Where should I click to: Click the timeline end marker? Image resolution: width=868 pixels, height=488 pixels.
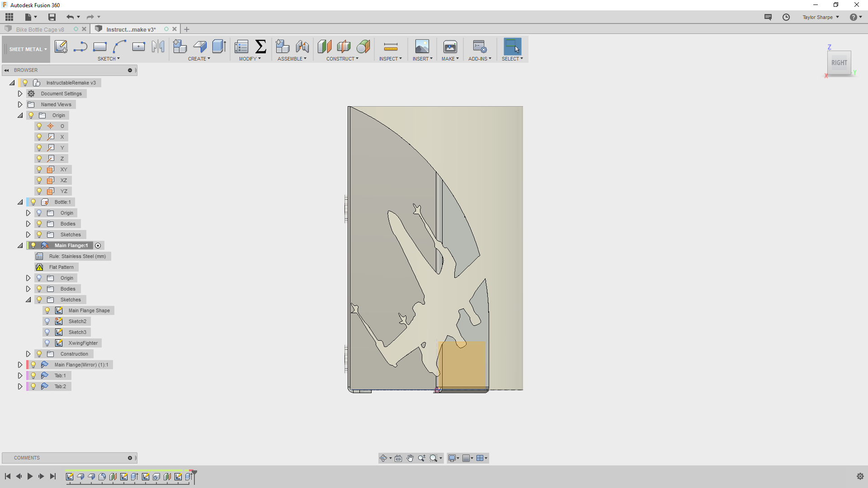194,476
